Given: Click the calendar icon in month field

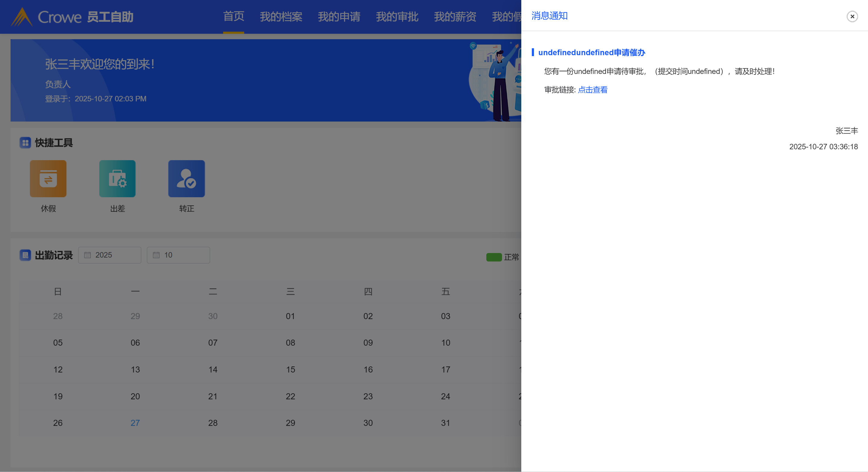Looking at the screenshot, I should coord(156,255).
